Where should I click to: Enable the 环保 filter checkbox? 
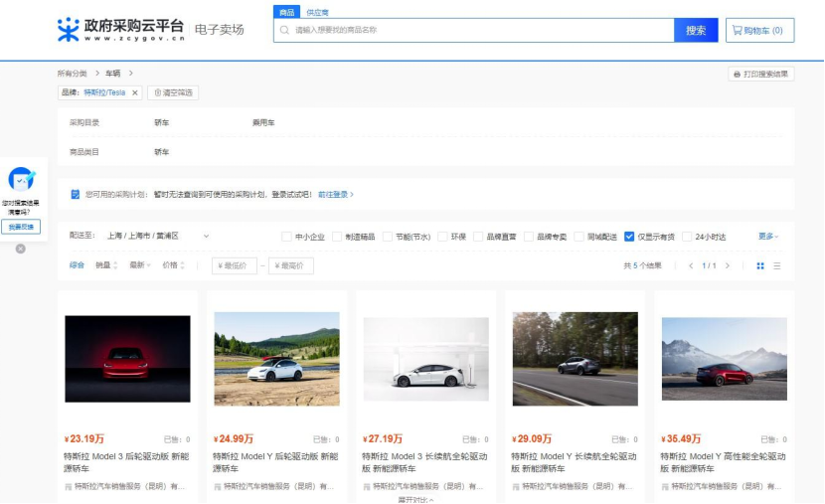(x=442, y=237)
